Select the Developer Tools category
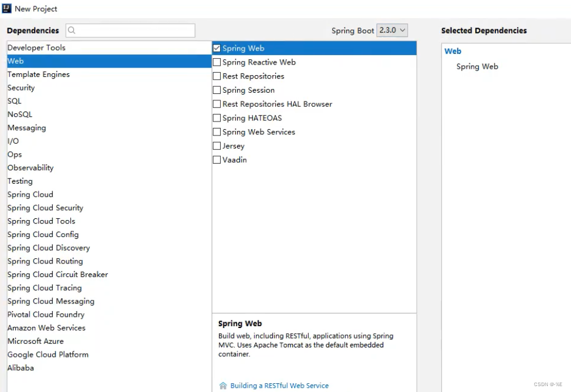The width and height of the screenshot is (571, 392). [x=109, y=48]
